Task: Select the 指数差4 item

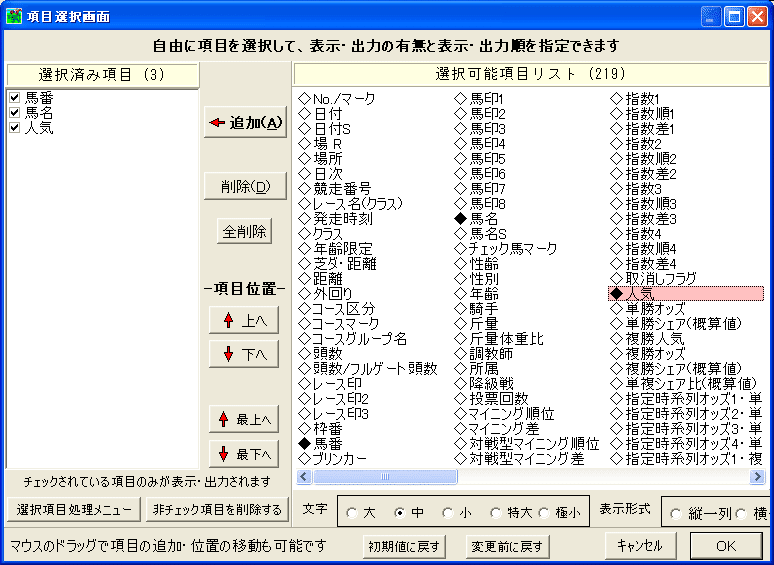Action: click(x=643, y=264)
